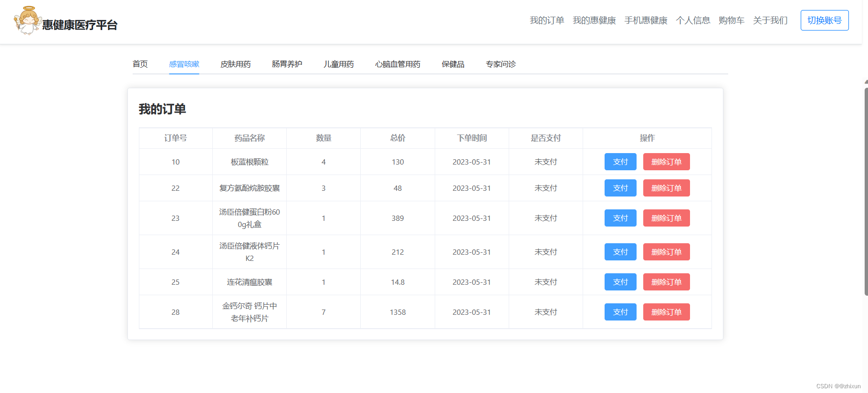
Task: Open 个人信息 page
Action: (693, 21)
